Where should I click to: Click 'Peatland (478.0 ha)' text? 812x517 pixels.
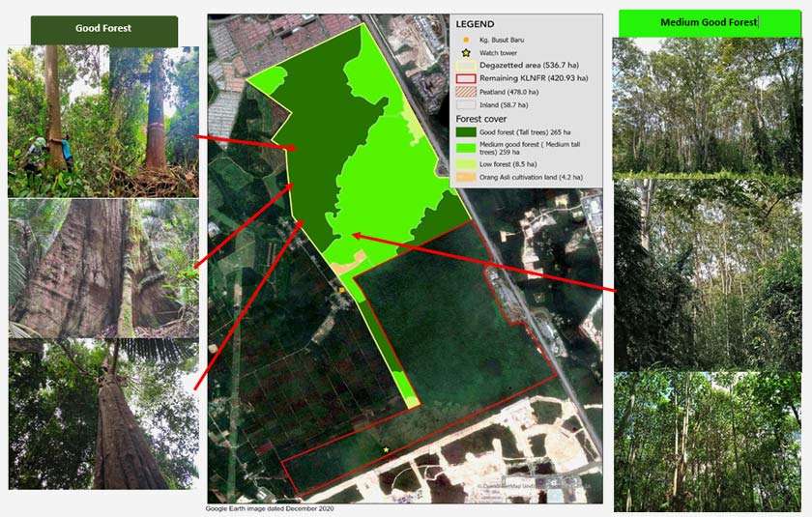509,92
